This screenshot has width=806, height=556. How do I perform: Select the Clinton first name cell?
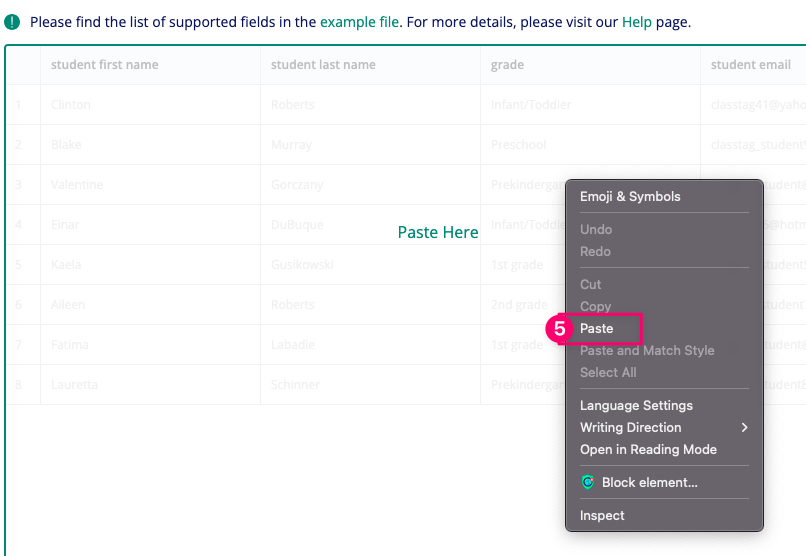[71, 105]
